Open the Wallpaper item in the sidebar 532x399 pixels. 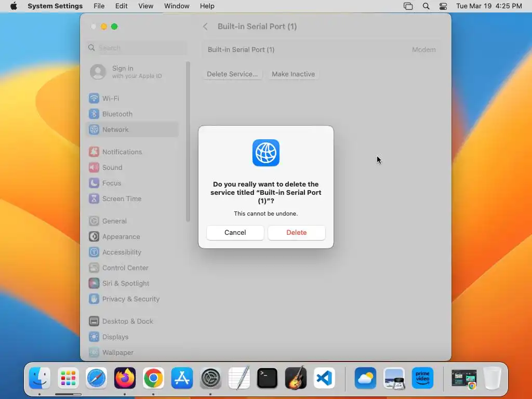132,353
